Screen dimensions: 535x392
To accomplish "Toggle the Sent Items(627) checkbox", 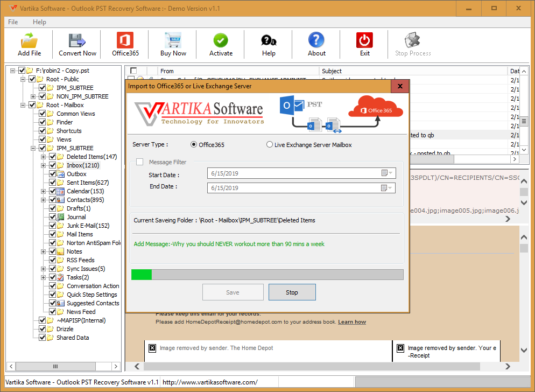I will pos(53,183).
